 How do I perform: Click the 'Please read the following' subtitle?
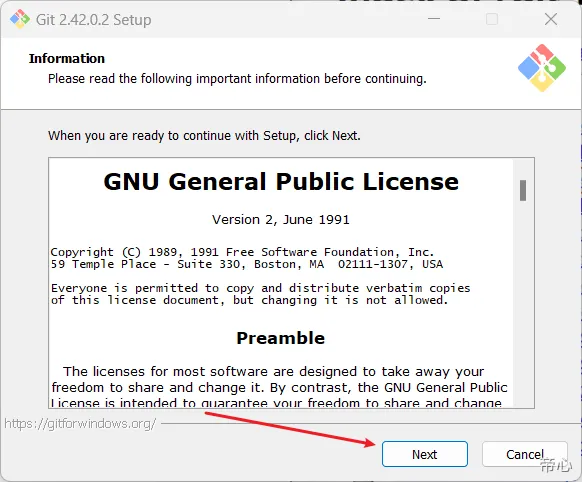click(x=237, y=79)
